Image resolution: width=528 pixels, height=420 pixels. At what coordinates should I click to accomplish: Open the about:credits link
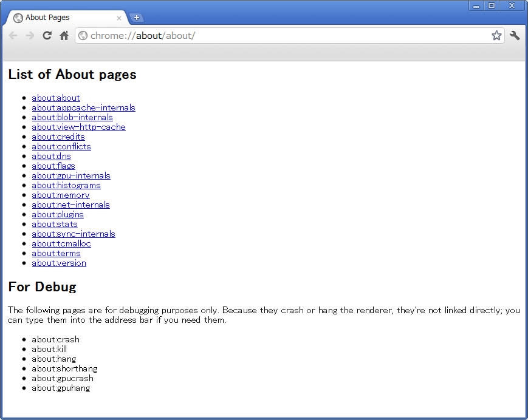pyautogui.click(x=58, y=137)
